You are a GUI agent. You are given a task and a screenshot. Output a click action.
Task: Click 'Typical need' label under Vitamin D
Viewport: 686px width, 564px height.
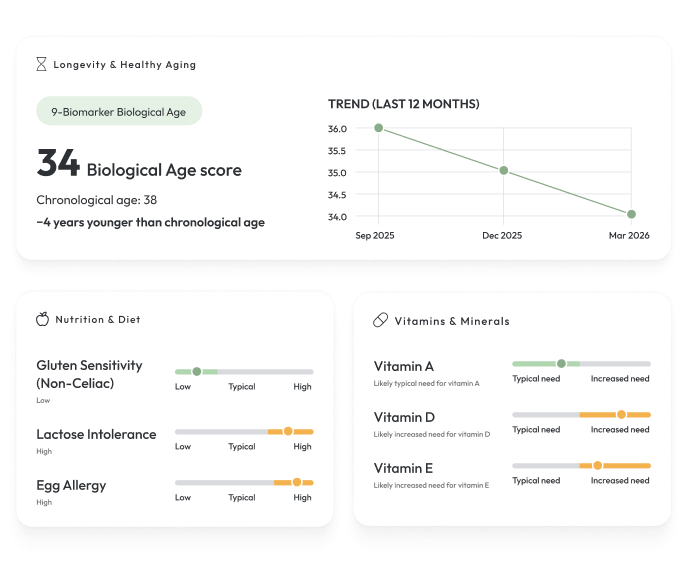pyautogui.click(x=536, y=430)
